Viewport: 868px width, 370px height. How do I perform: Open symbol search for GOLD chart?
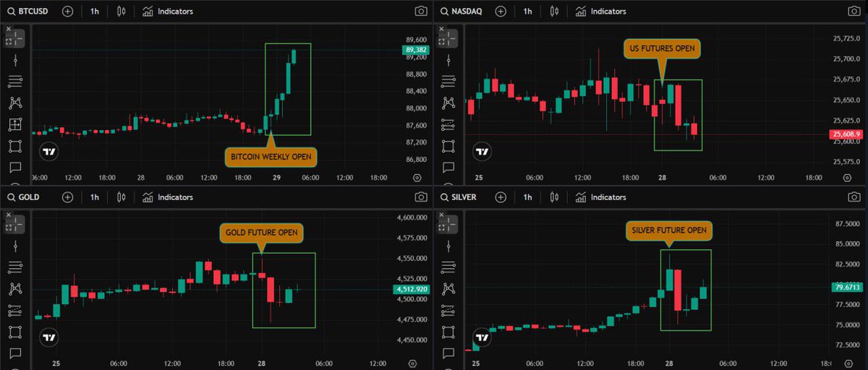coord(23,197)
